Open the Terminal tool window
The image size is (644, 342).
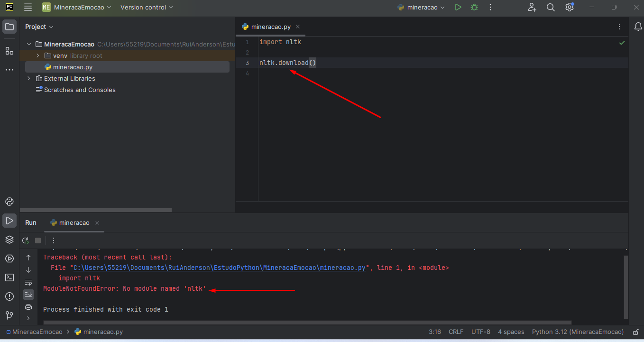tap(9, 277)
